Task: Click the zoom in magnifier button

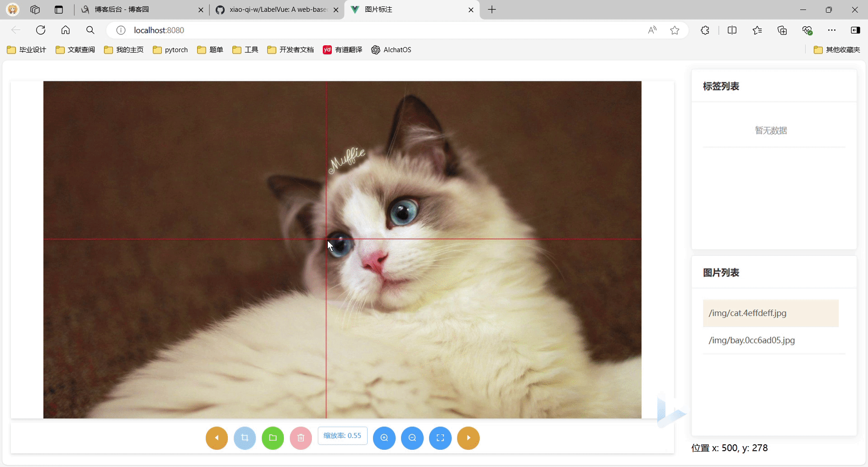Action: click(x=384, y=438)
